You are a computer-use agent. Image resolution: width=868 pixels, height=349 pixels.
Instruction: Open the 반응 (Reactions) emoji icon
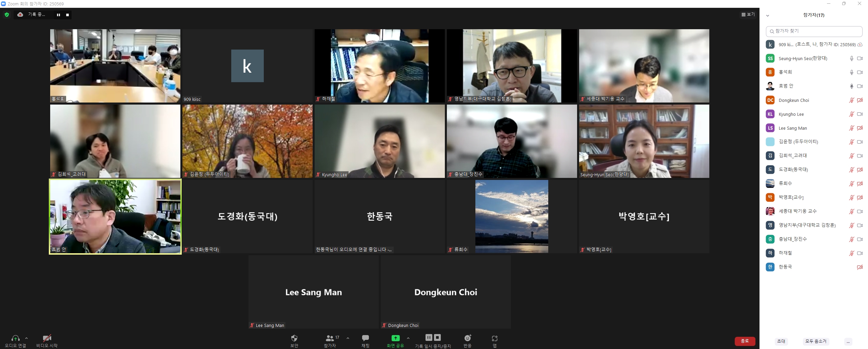coord(468,338)
